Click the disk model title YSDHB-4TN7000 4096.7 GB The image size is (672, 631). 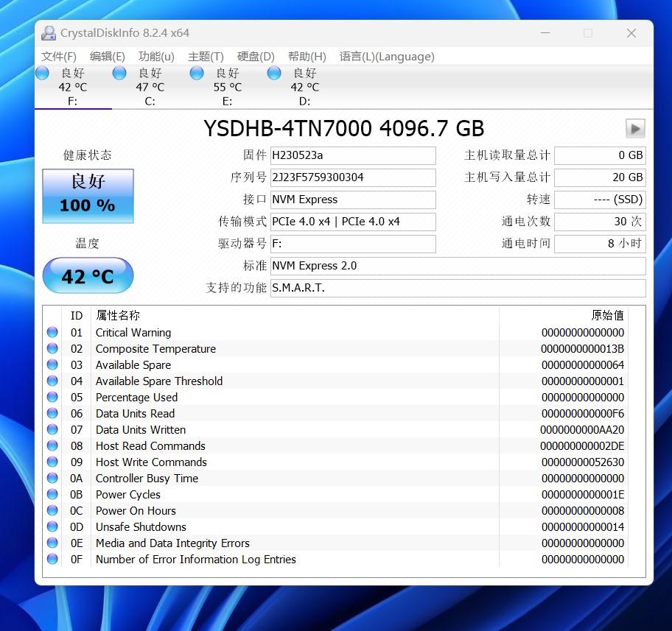point(343,129)
